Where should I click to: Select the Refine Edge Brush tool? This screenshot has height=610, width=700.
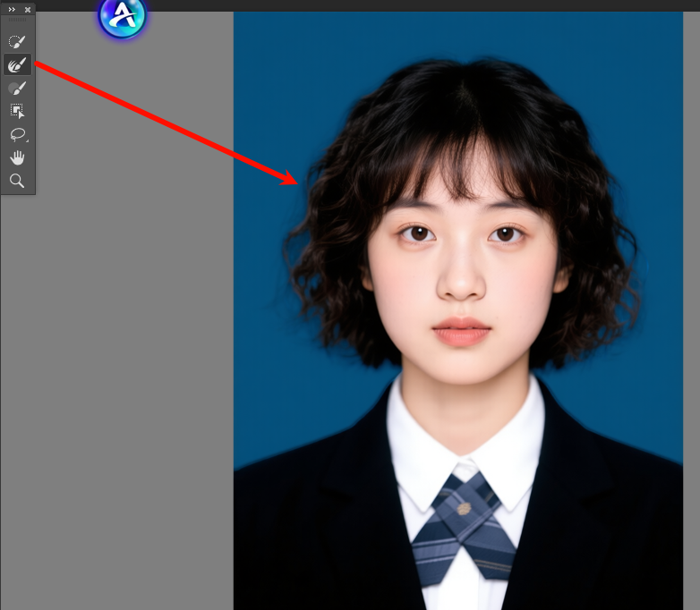(x=17, y=64)
